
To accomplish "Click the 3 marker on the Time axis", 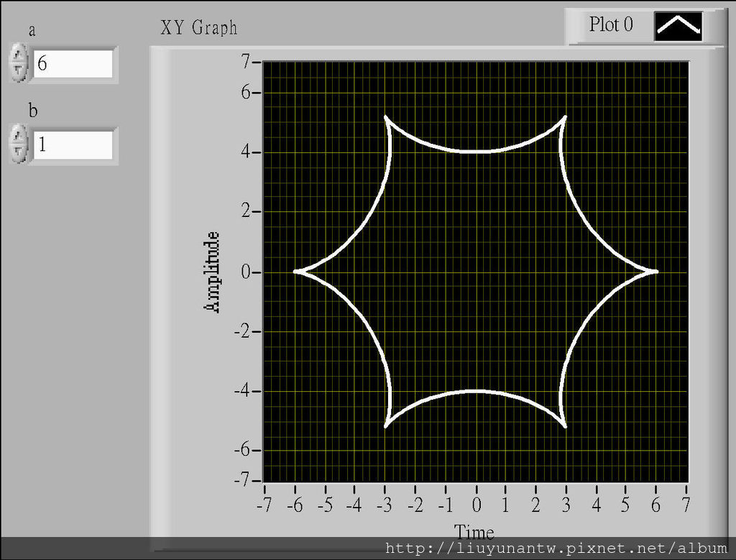I will [566, 505].
